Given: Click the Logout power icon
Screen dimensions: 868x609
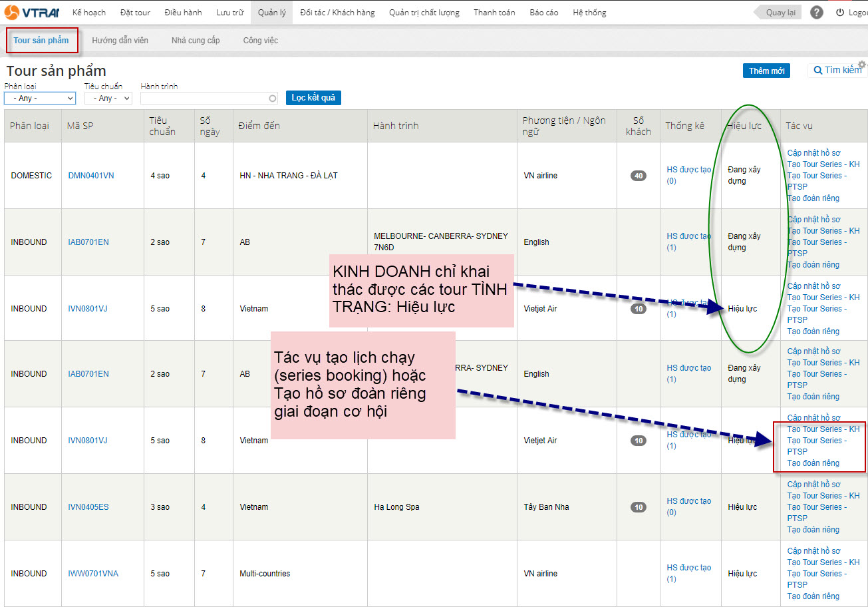Looking at the screenshot, I should pos(840,13).
